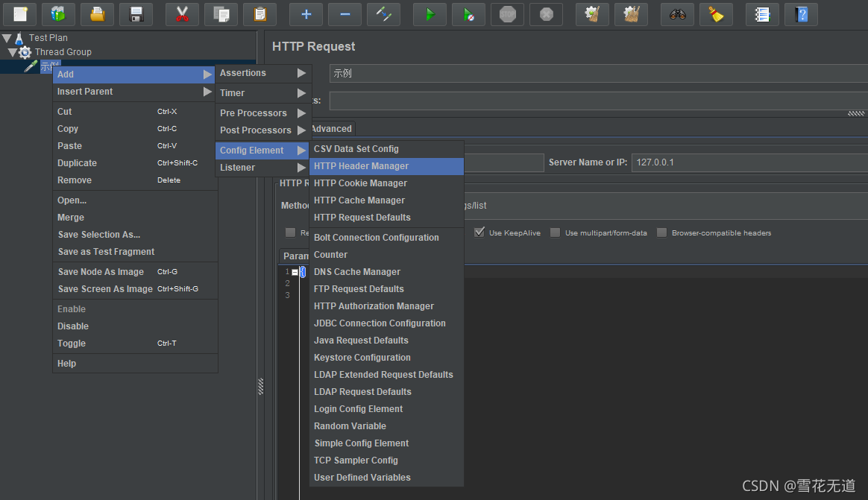Select Duplicate in context menu

pyautogui.click(x=134, y=162)
